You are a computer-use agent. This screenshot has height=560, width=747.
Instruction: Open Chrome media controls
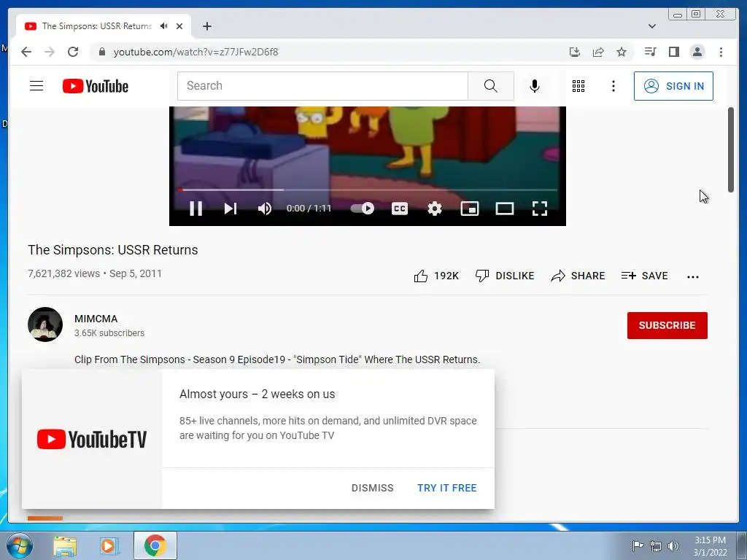(650, 52)
